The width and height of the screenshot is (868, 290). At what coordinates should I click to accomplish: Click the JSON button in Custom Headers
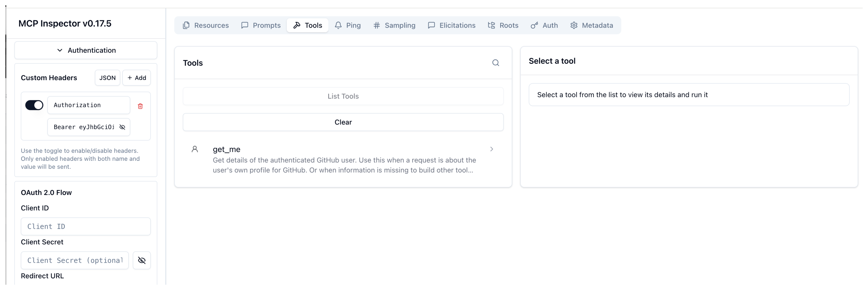(107, 78)
